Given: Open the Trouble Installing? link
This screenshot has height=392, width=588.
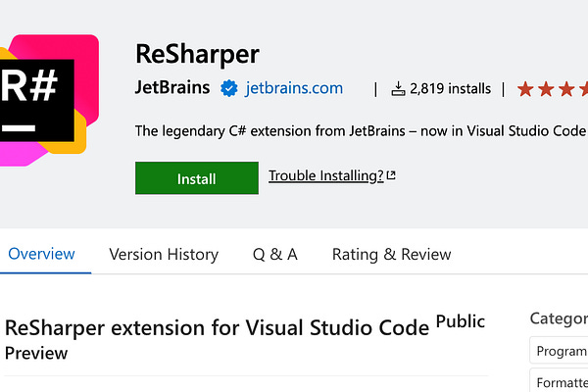Looking at the screenshot, I should click(326, 175).
